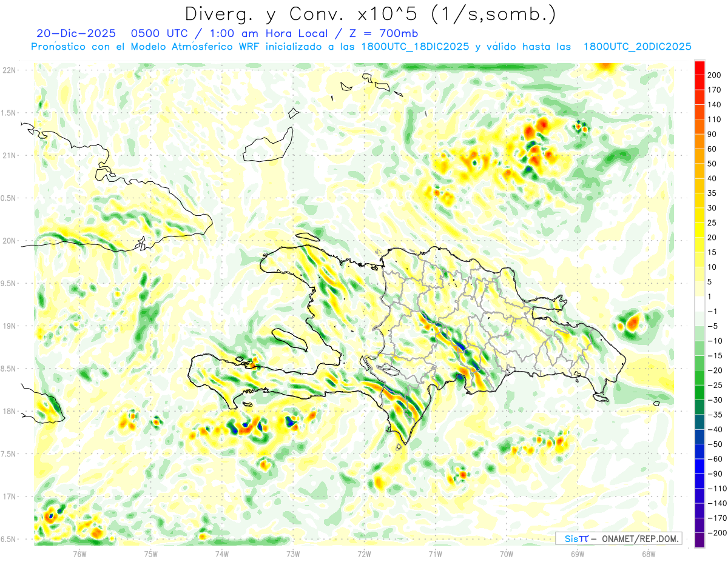
Task: Click the bottom purple colorbar segment below -200
Action: tap(699, 540)
